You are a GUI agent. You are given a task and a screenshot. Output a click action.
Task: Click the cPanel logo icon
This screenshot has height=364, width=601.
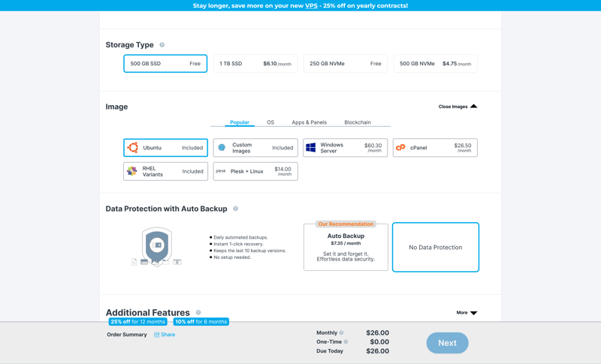tap(400, 148)
